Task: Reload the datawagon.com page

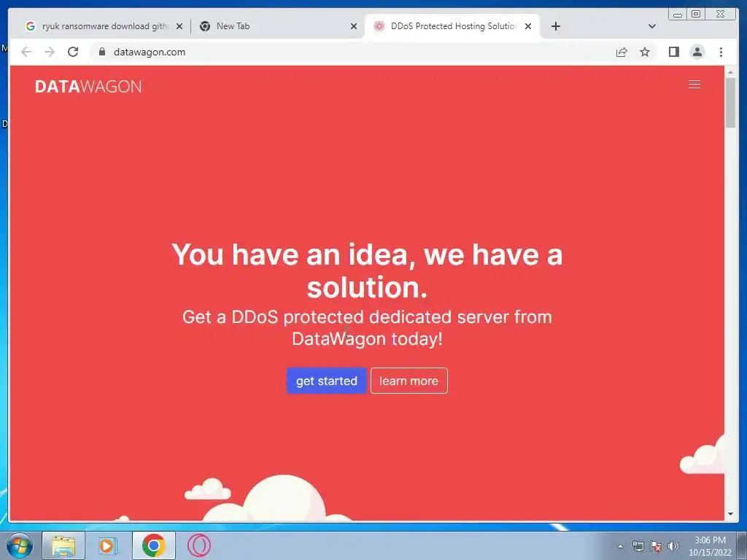Action: coord(73,52)
